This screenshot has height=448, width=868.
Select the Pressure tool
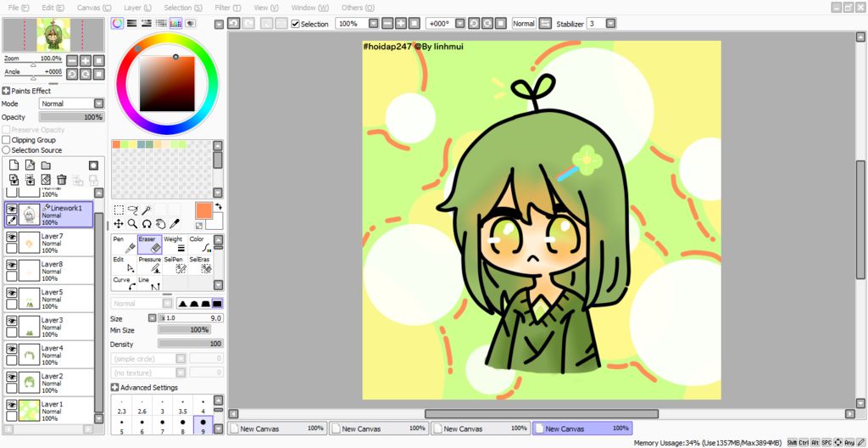coord(149,265)
